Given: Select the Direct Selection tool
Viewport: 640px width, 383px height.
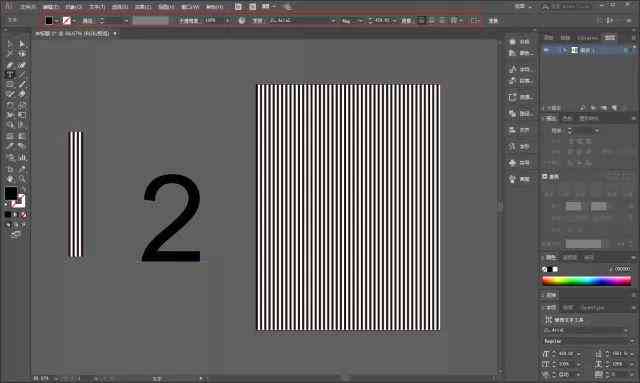Looking at the screenshot, I should 22,44.
